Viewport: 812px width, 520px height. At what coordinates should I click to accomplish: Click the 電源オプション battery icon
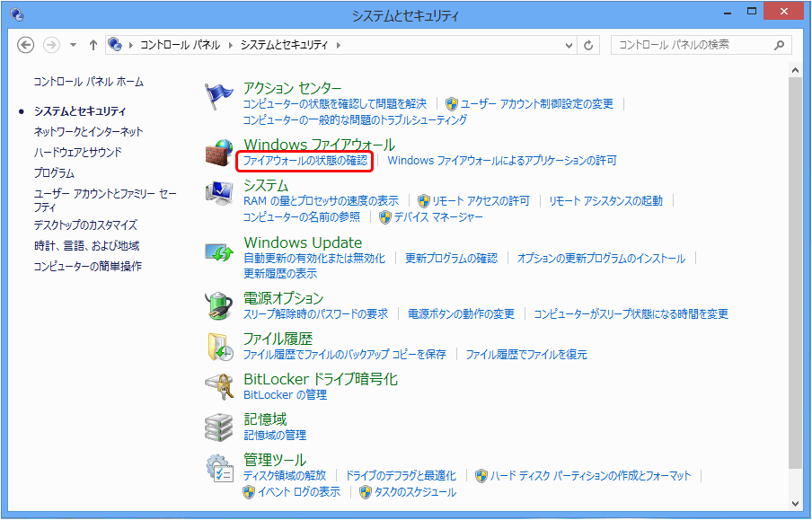tap(219, 306)
